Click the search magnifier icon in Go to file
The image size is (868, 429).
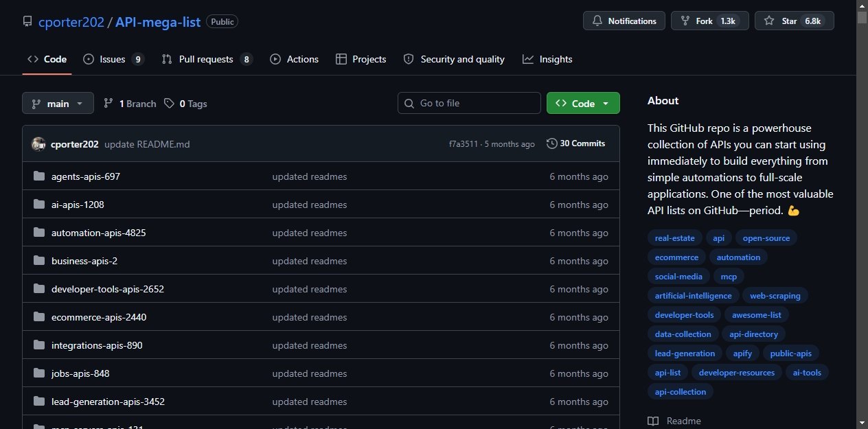click(x=409, y=104)
